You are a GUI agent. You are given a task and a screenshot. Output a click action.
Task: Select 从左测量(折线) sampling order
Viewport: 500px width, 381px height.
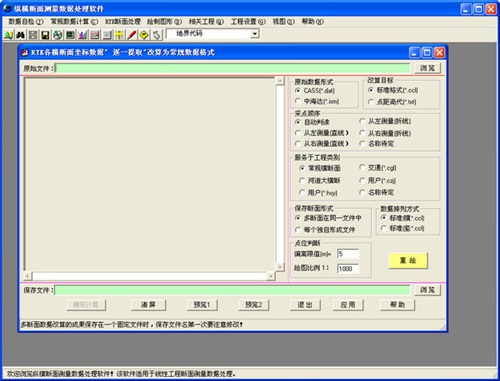(385, 121)
